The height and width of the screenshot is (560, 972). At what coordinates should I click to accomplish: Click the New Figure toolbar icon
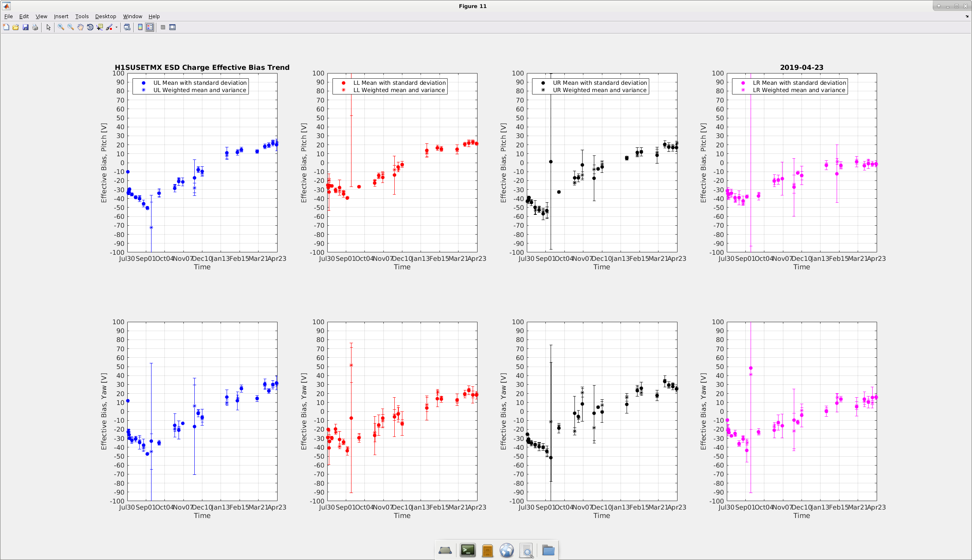[6, 27]
